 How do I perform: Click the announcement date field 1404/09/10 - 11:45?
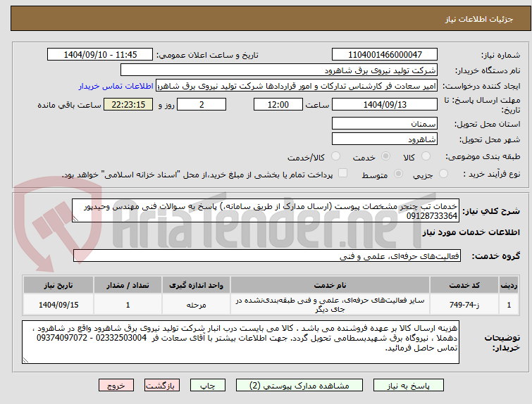pos(100,55)
